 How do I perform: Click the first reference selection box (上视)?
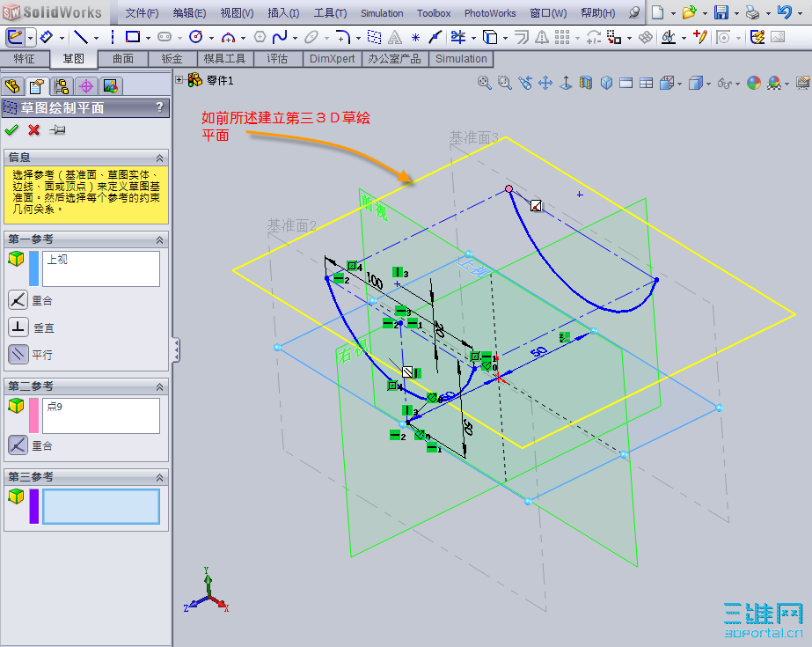tap(101, 268)
